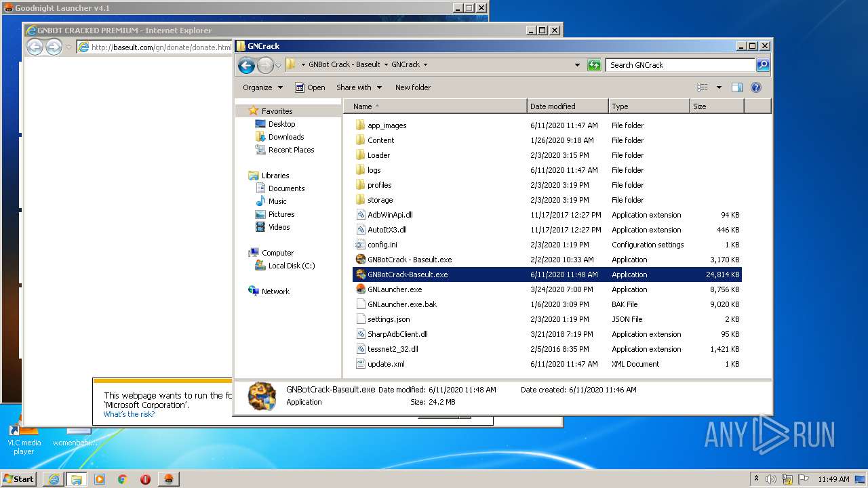Open the Share with menu
868x488 pixels.
[359, 87]
